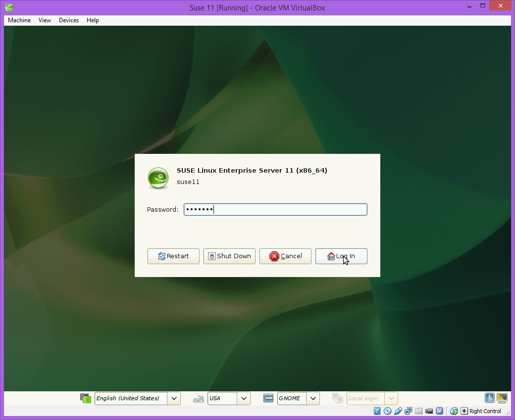Open the Devices menu
515x420 pixels.
pos(69,20)
